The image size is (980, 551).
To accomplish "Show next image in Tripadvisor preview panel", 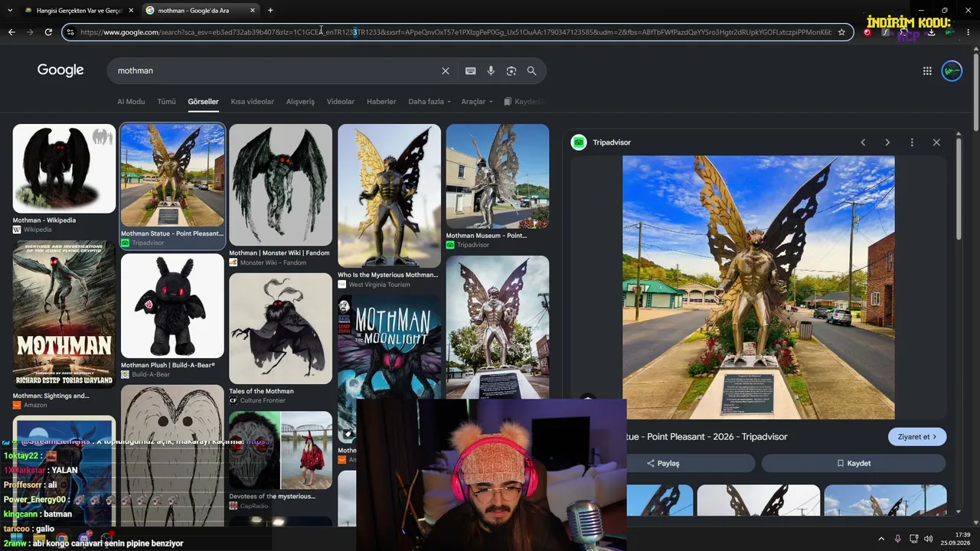I will (x=887, y=142).
